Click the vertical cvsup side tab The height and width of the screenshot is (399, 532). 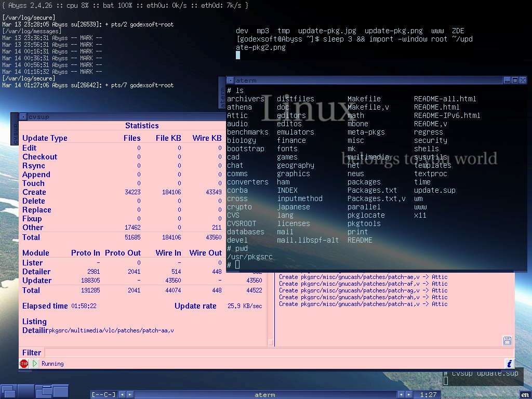click(x=15, y=129)
